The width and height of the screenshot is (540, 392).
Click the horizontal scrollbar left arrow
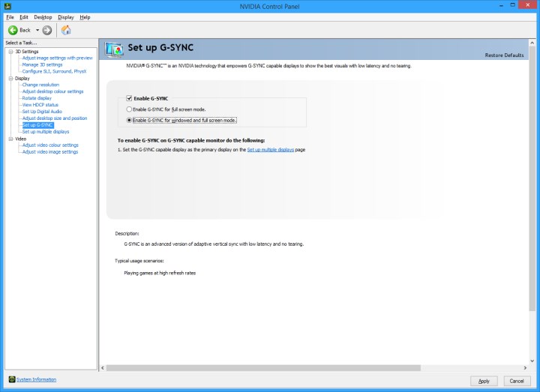(103, 368)
